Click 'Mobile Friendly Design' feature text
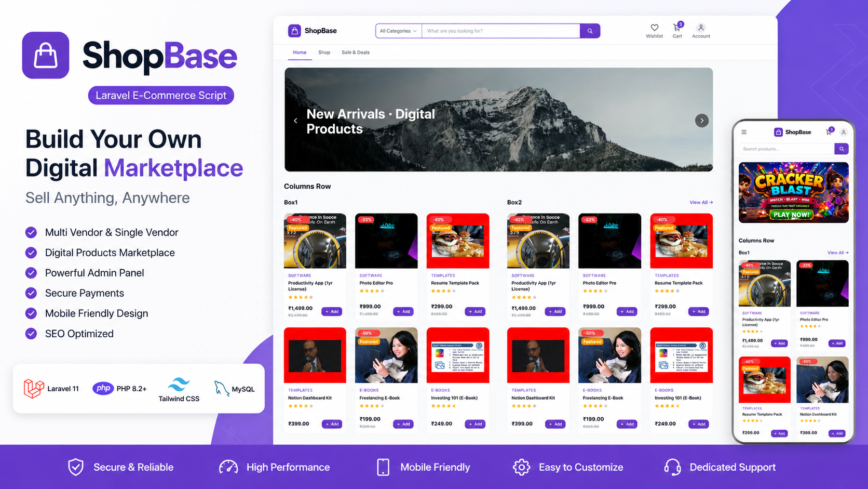Viewport: 868px width, 489px height. point(97,313)
